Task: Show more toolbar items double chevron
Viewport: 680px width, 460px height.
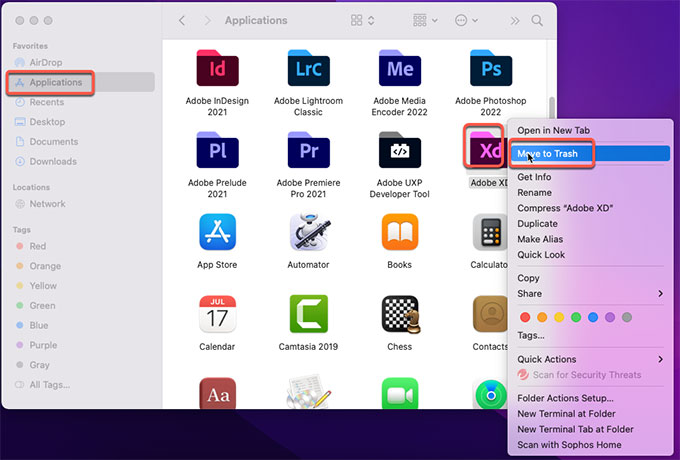Action: 515,20
